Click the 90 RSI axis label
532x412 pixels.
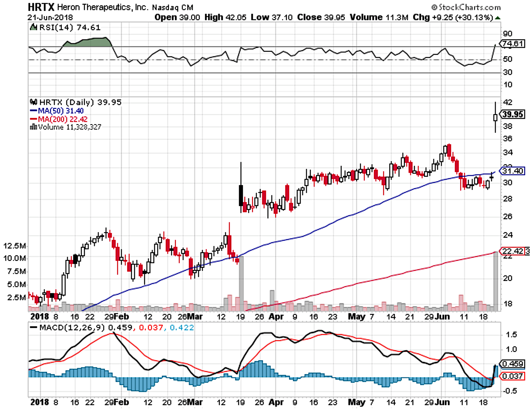pos(508,34)
